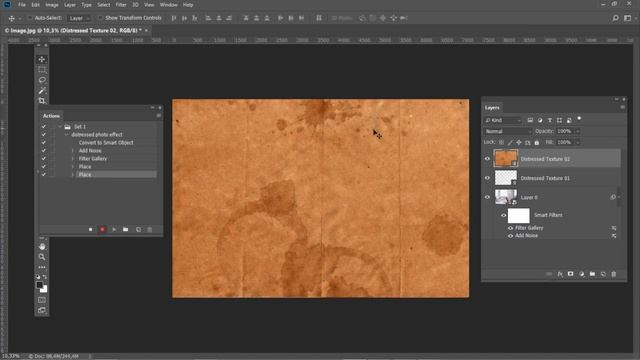Collapse the distressed photo effect action

pos(67,135)
